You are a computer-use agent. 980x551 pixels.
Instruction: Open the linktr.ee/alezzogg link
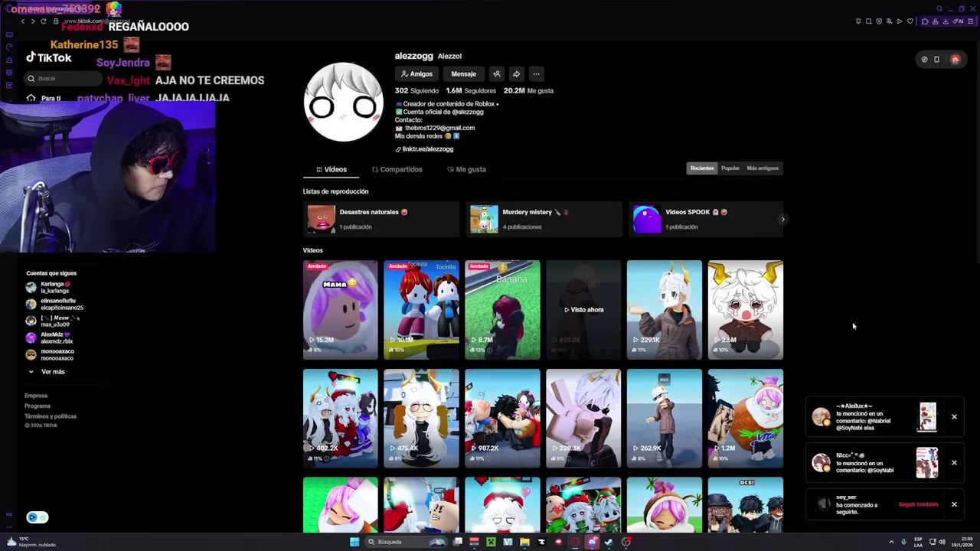click(424, 149)
